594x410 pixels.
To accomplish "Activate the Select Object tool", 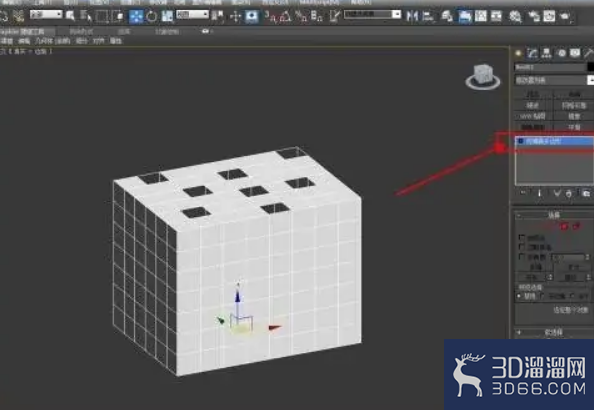I will click(70, 16).
